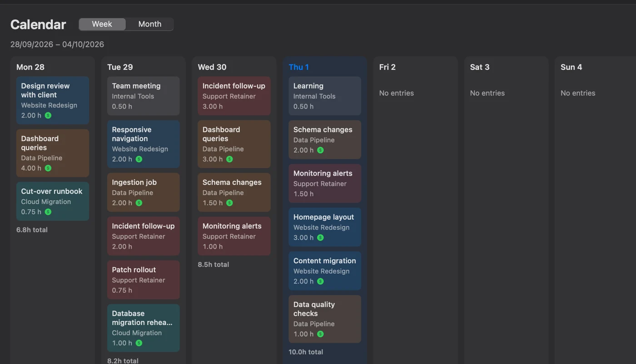Click billable icon on Responsive navigation entry
The image size is (636, 364).
(139, 159)
